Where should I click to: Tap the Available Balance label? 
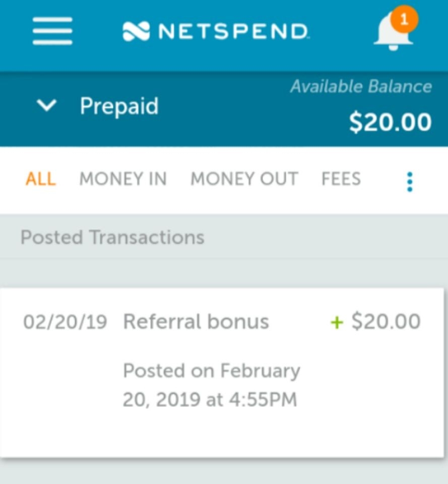click(x=361, y=86)
